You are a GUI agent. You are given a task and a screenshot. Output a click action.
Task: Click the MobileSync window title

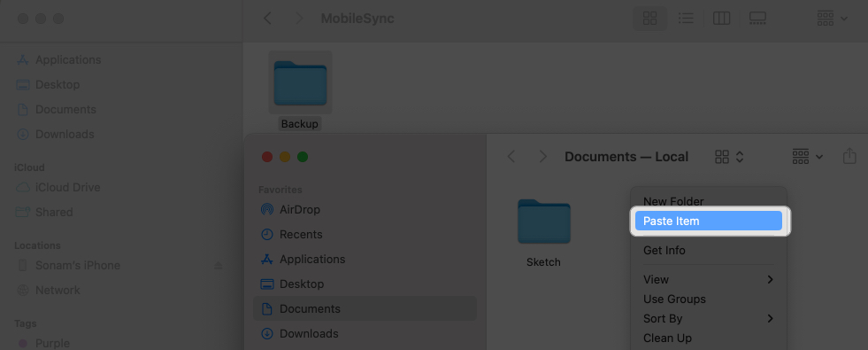pyautogui.click(x=357, y=19)
